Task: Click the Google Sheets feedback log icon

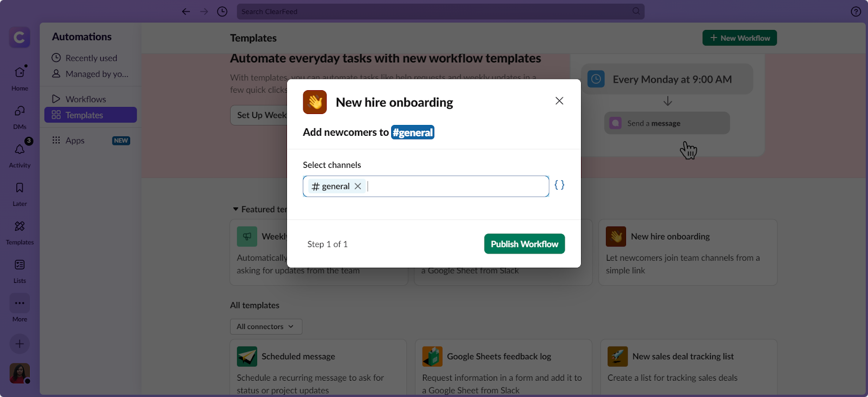Action: coord(432,356)
